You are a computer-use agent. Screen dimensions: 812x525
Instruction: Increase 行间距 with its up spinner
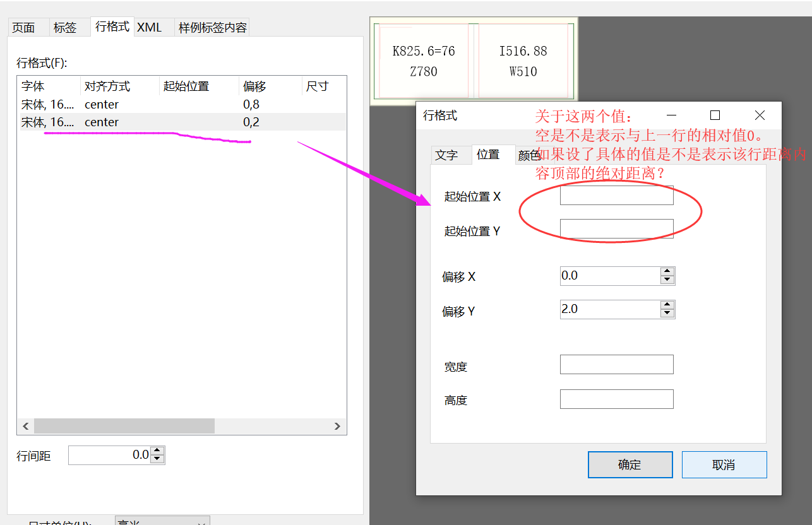(x=158, y=451)
